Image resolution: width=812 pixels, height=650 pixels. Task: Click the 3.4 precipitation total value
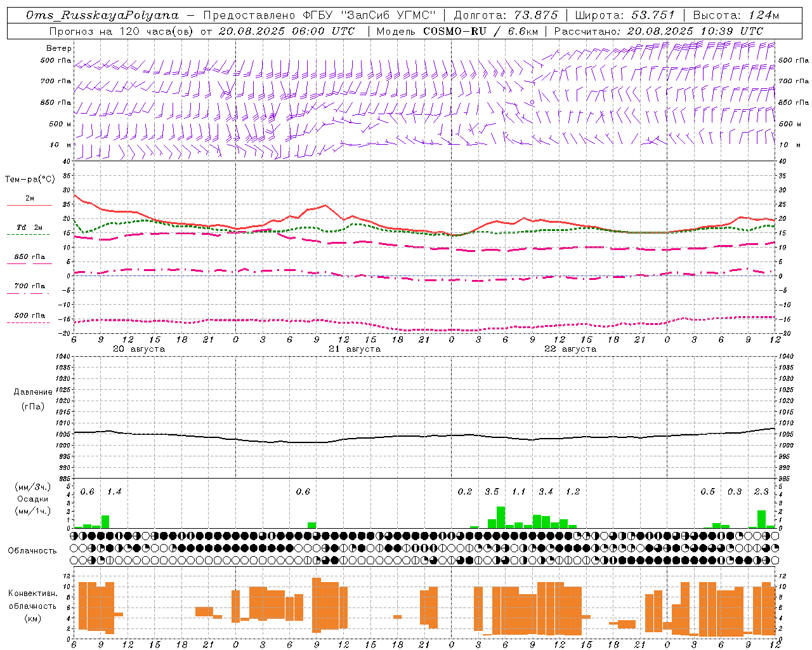point(546,491)
